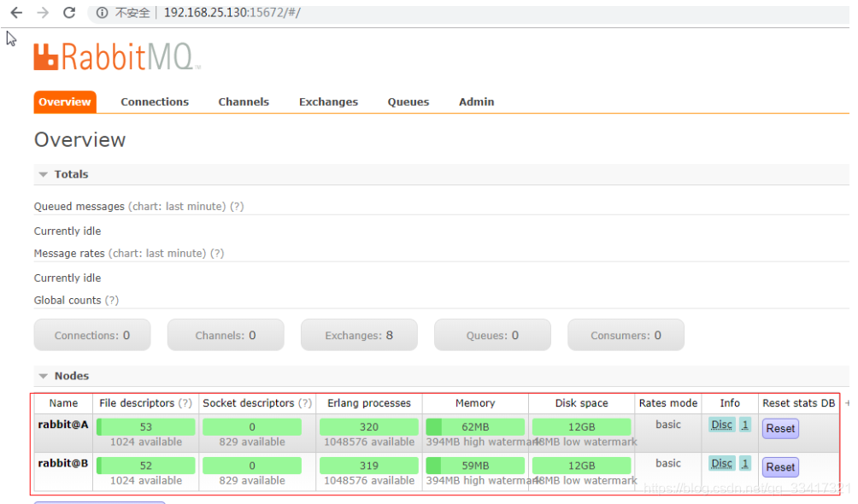
Task: Reset stats DB for rabbit@B
Action: point(780,467)
